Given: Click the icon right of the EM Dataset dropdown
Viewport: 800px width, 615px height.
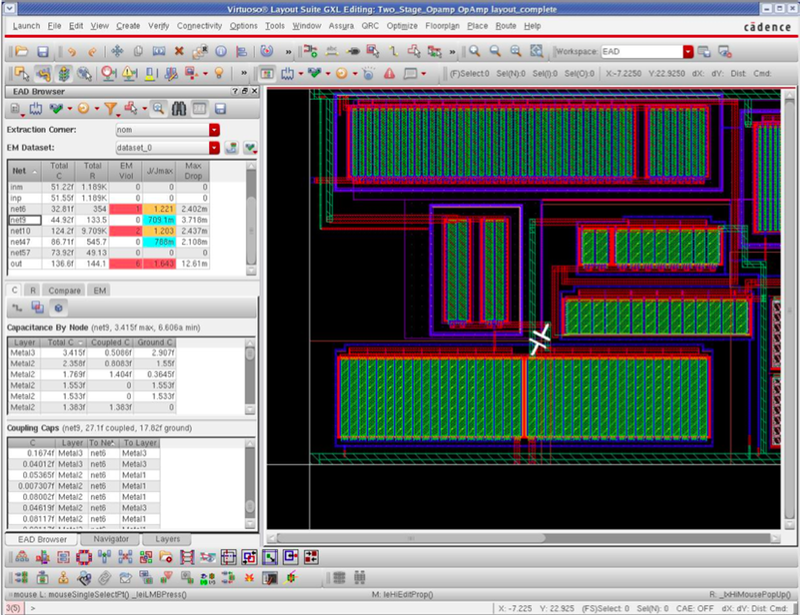Looking at the screenshot, I should 232,148.
